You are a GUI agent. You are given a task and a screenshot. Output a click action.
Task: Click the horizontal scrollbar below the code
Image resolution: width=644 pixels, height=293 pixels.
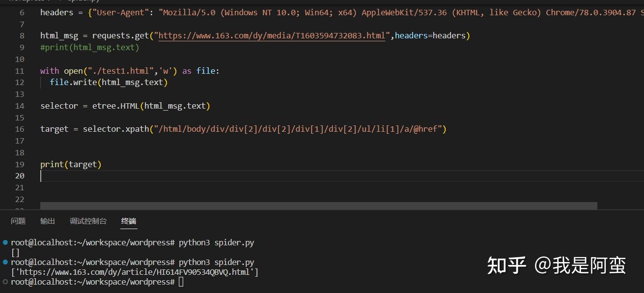319,205
